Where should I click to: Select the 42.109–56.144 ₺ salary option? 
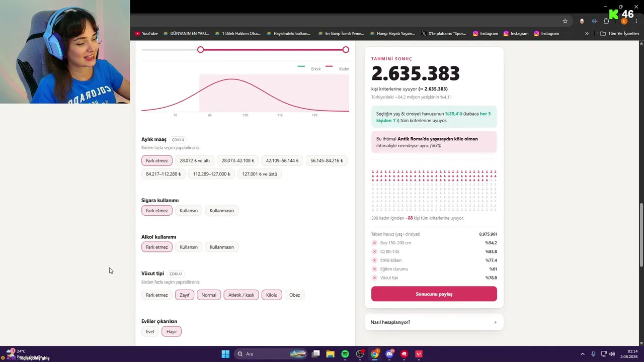pos(282,161)
